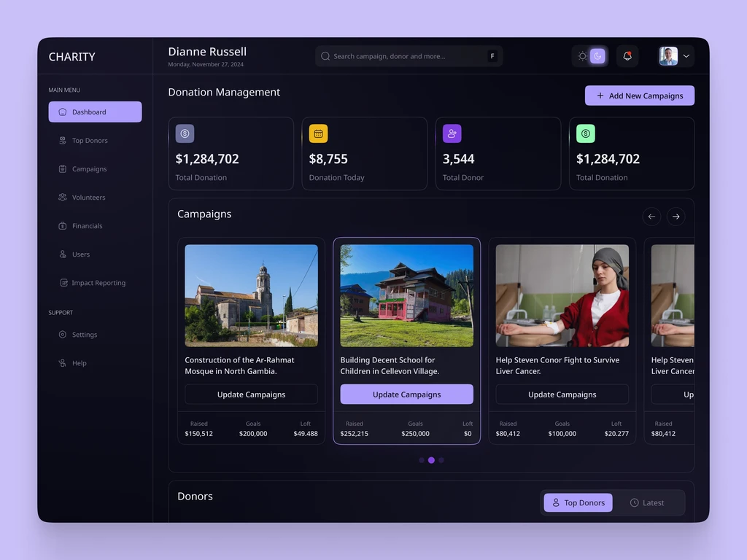Click the Volunteers people icon
Screen dimensions: 747x560
[x=63, y=197]
